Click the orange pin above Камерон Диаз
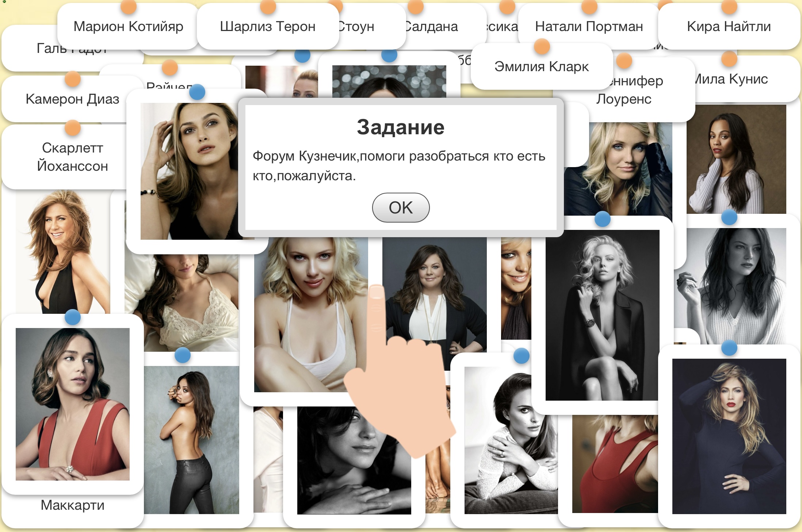 coord(72,79)
